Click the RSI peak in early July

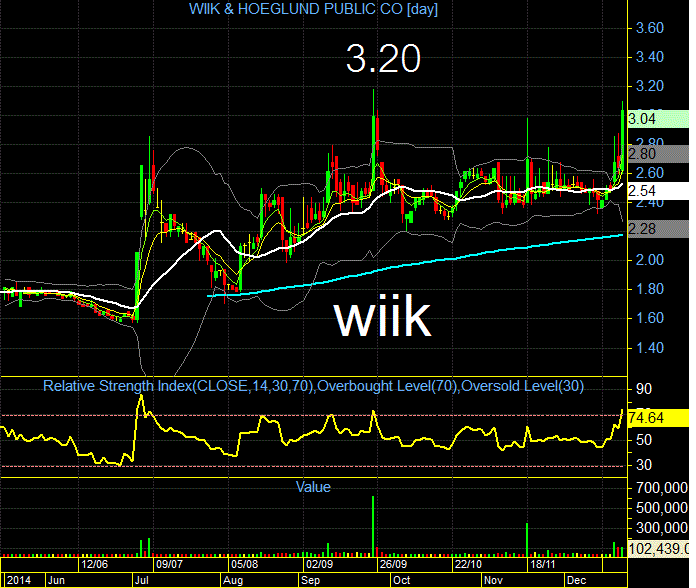[x=141, y=395]
